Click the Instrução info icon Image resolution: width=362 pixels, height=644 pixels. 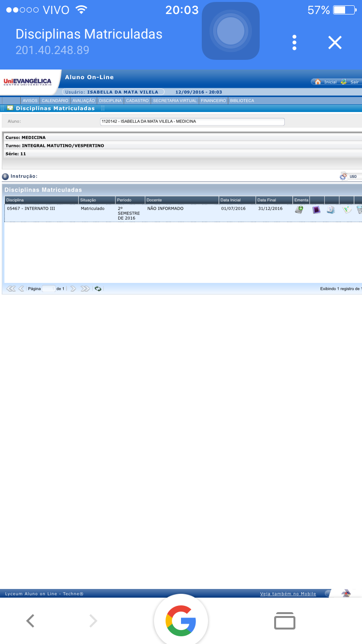coord(5,177)
